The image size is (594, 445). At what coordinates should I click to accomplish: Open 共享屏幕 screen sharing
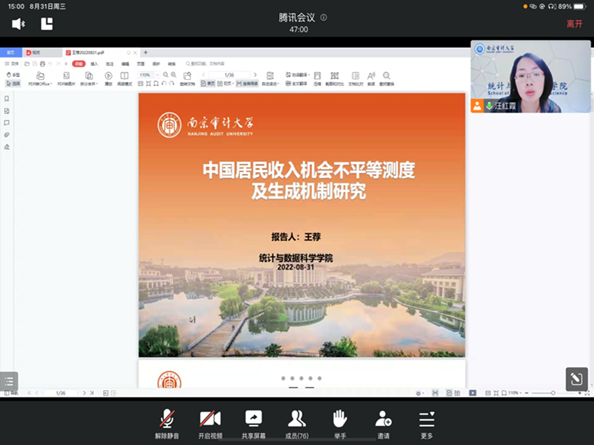coord(253,424)
